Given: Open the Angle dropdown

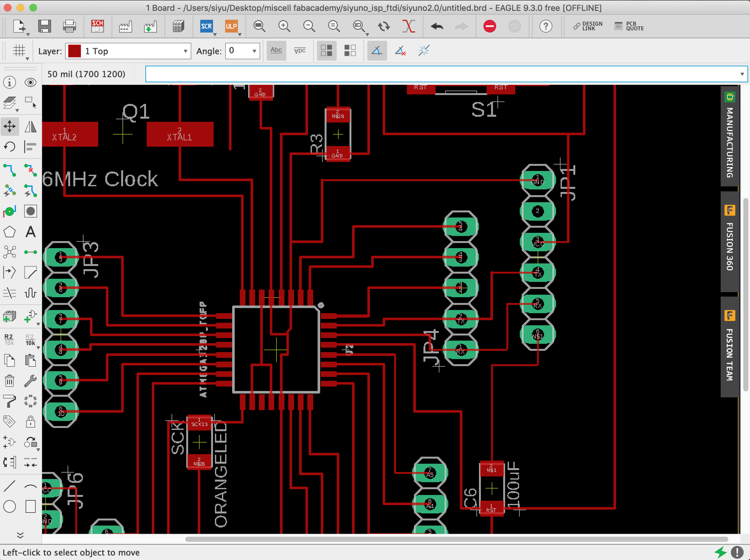Looking at the screenshot, I should click(x=242, y=51).
